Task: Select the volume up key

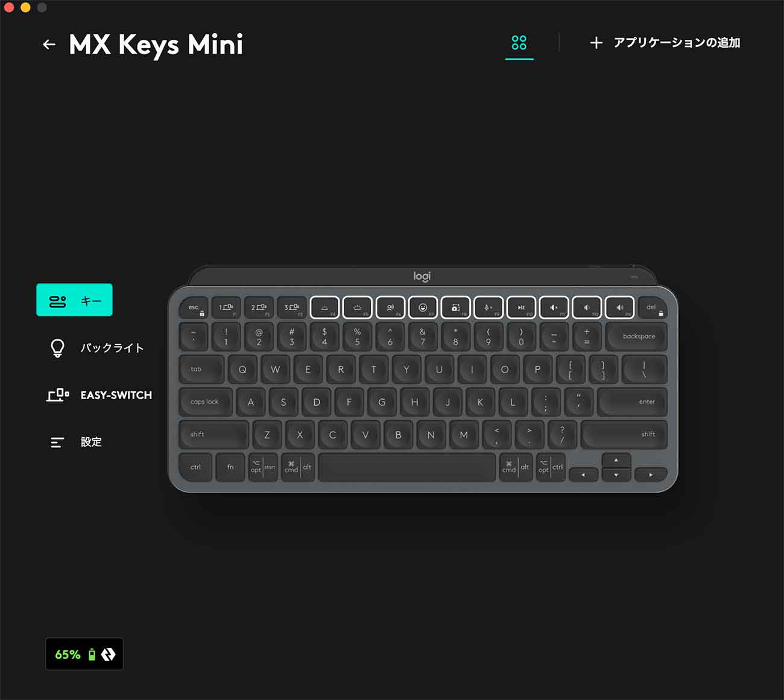Action: point(619,307)
